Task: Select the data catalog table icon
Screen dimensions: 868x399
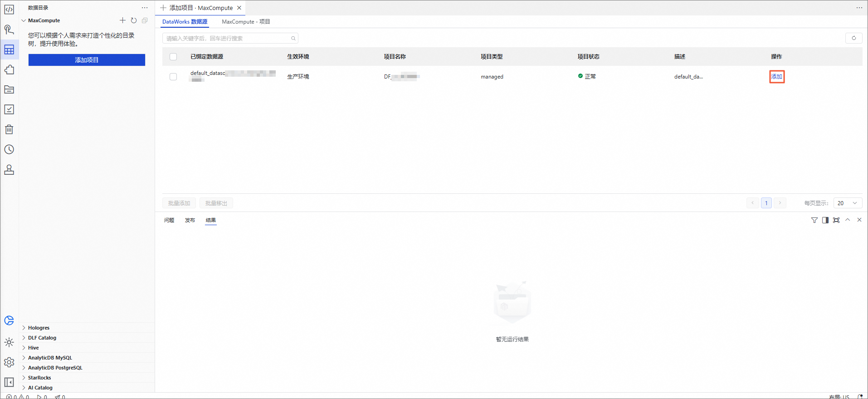Action: (x=9, y=49)
